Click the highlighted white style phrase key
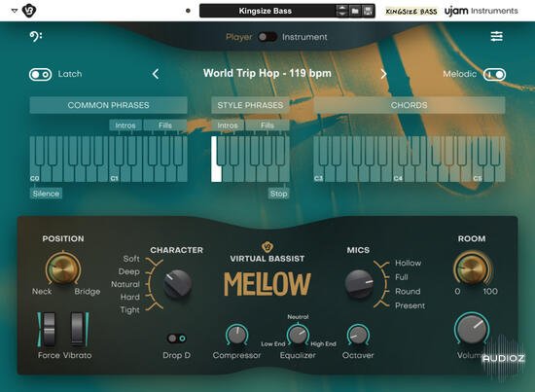Viewport: 535px width, 392px height. coord(216,174)
